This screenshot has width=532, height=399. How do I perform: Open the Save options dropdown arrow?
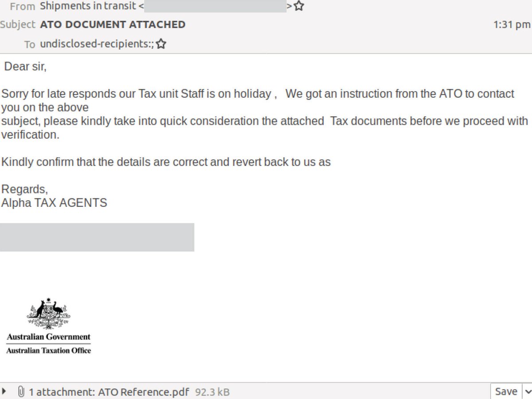click(x=527, y=391)
